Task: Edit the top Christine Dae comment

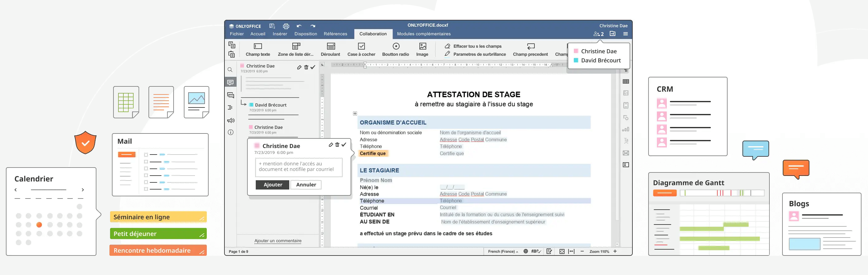Action: tap(299, 67)
